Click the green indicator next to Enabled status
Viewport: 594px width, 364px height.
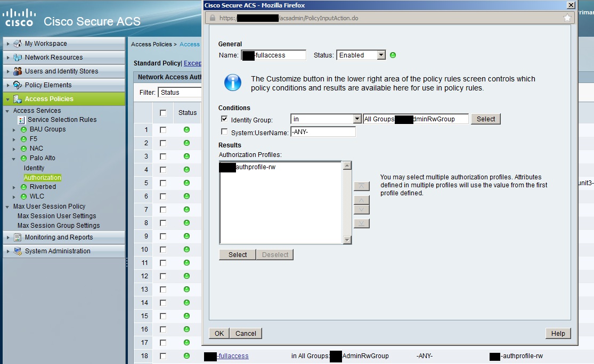pos(393,55)
